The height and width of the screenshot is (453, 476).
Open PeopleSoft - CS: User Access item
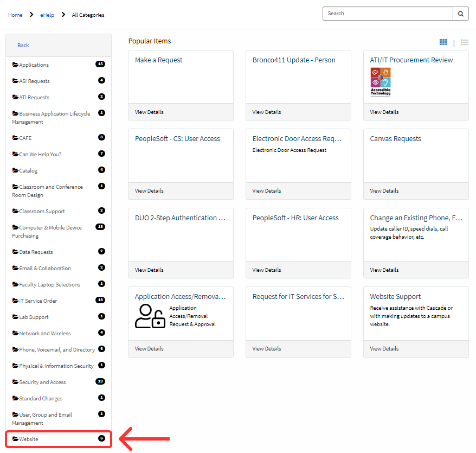pyautogui.click(x=177, y=139)
